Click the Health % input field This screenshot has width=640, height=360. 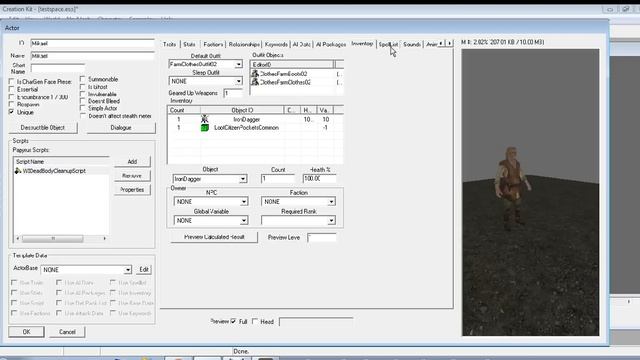point(320,179)
